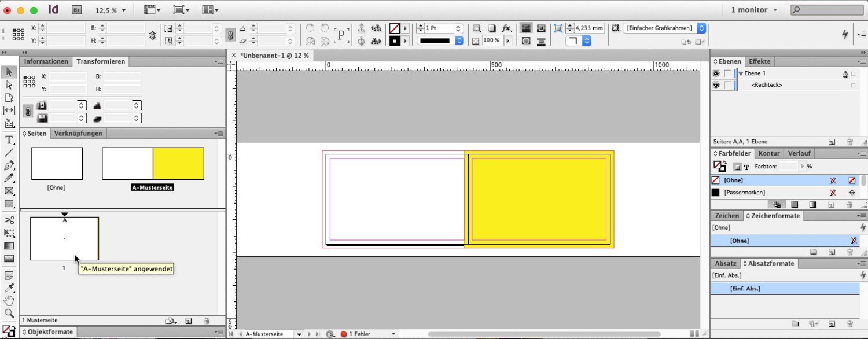The image size is (868, 339).
Task: Select the Type tool in toolbox
Action: 9,140
